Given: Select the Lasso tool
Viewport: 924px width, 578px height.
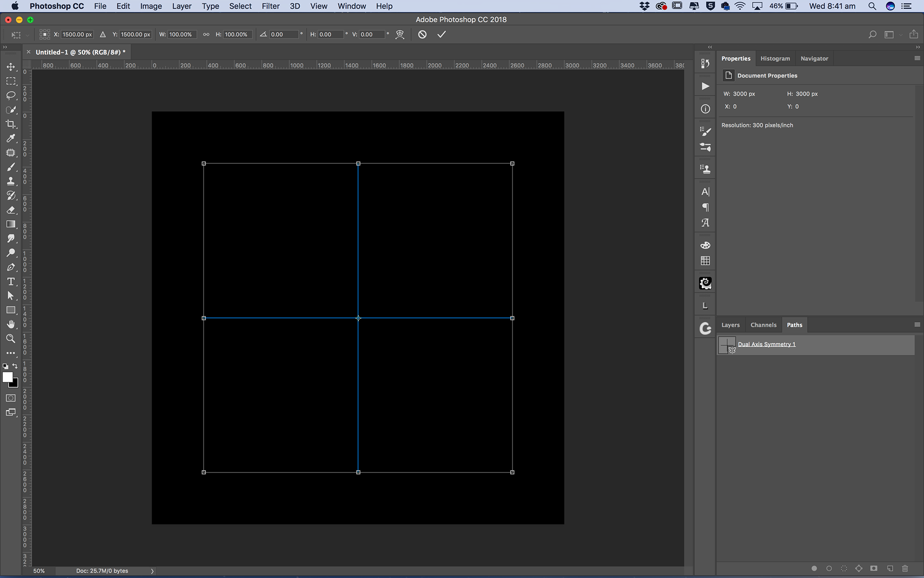Looking at the screenshot, I should click(11, 95).
